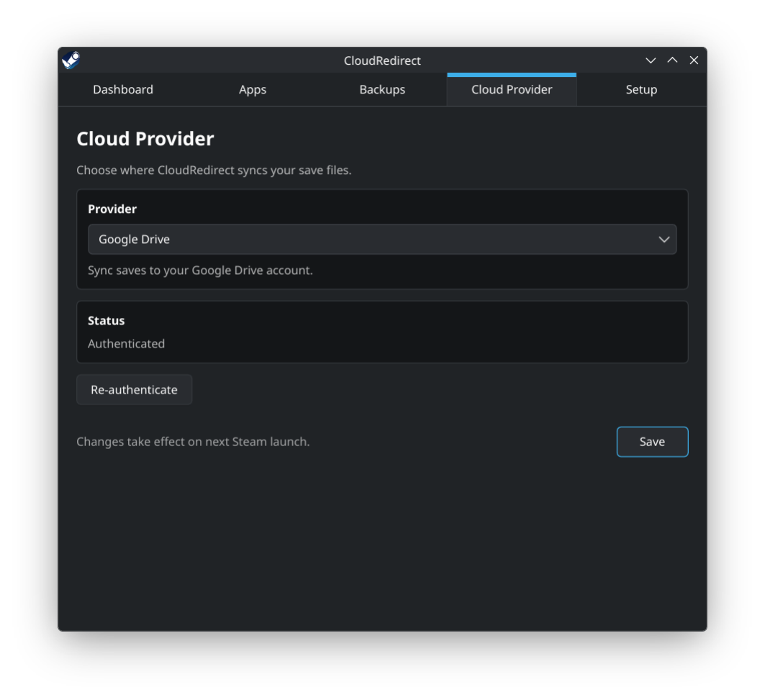Open the Setup tab
765x700 pixels.
point(641,90)
